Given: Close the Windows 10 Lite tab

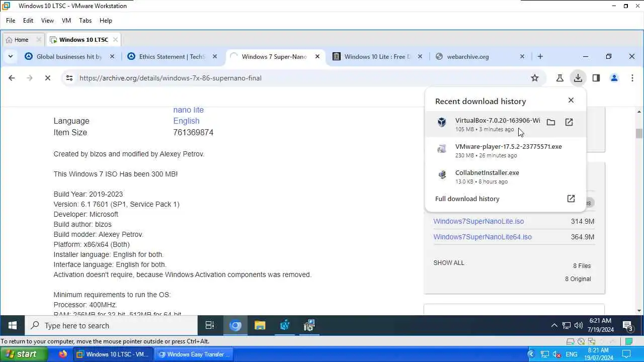Looking at the screenshot, I should tap(420, 56).
